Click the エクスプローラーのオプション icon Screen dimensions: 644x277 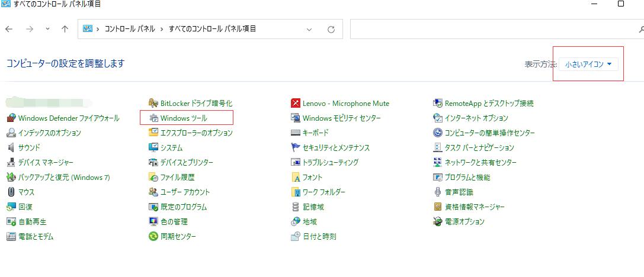point(153,133)
